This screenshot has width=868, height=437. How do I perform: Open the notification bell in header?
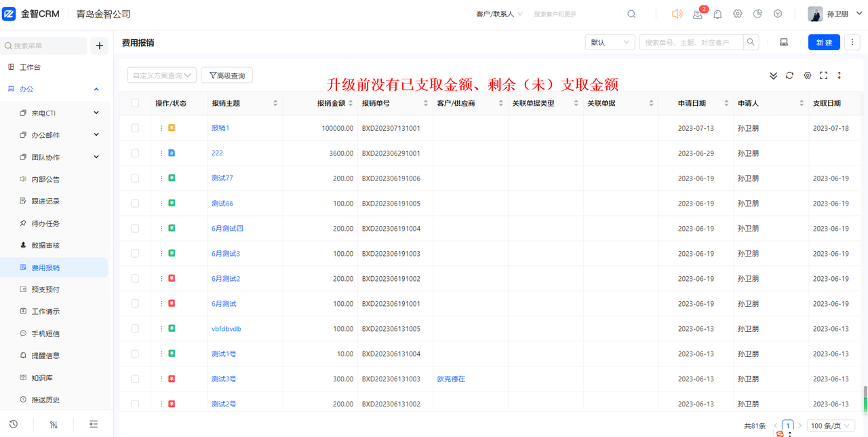pos(717,14)
